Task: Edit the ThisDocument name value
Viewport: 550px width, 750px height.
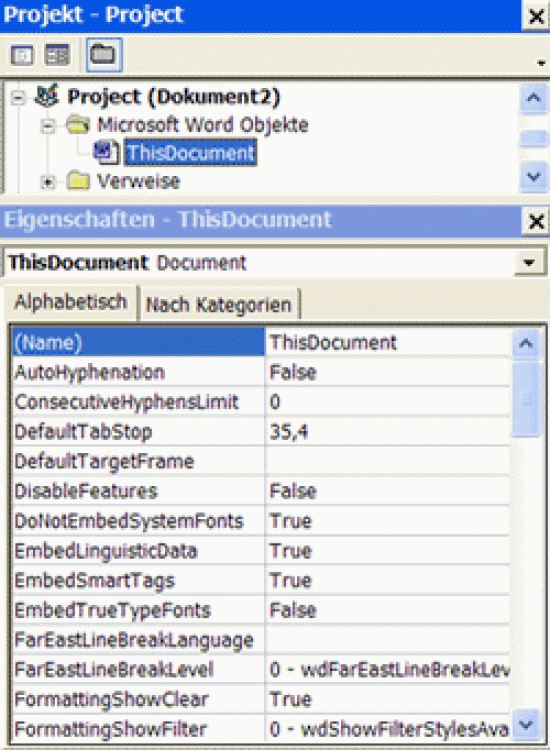Action: [388, 342]
